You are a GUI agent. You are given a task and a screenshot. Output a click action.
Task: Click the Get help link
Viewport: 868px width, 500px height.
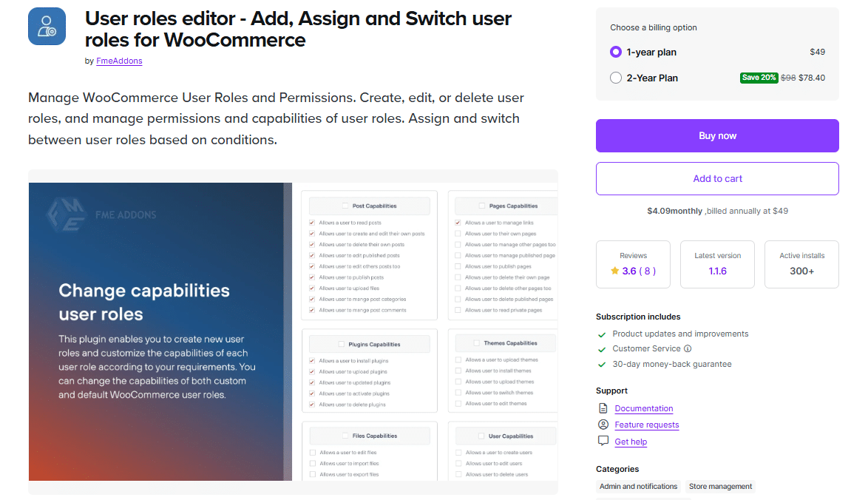tap(631, 442)
